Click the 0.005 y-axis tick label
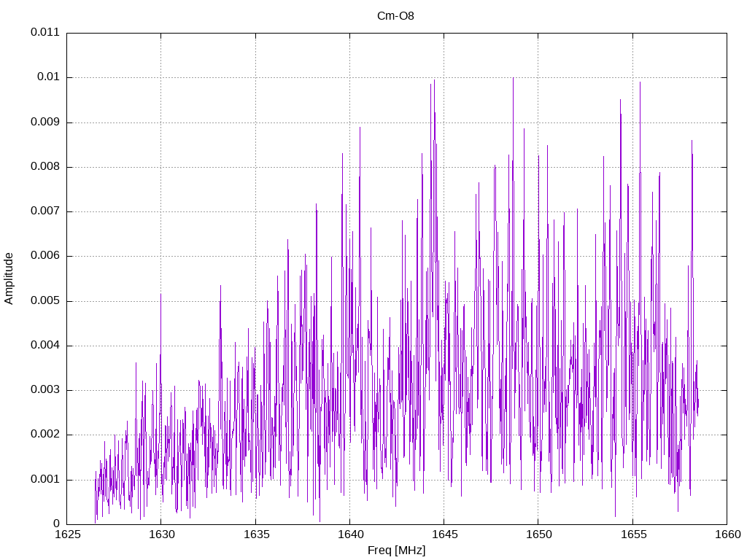 click(45, 300)
